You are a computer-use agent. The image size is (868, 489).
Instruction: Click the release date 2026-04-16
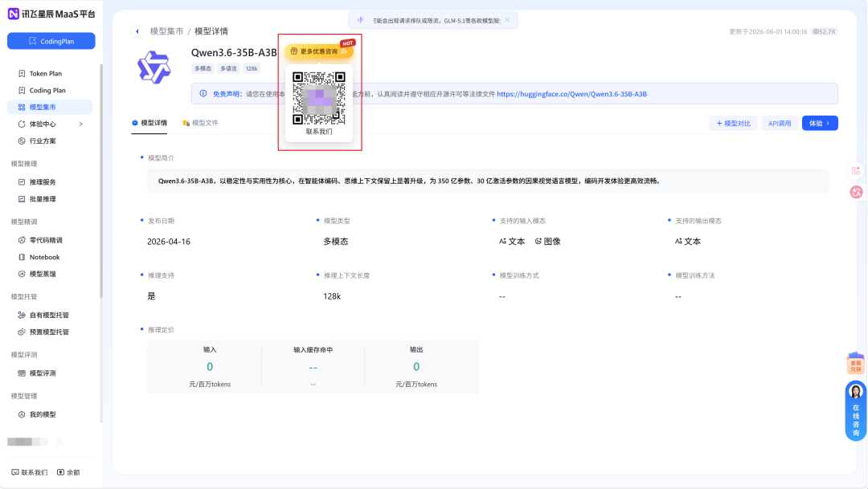(169, 242)
